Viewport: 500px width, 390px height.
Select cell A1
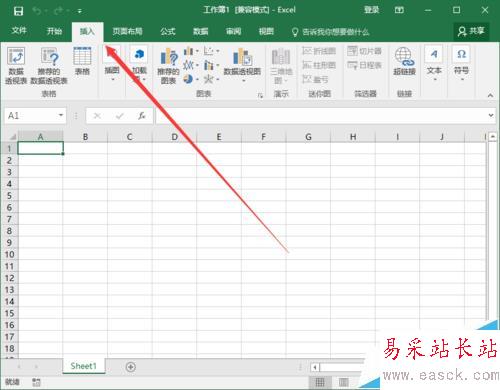(40, 148)
